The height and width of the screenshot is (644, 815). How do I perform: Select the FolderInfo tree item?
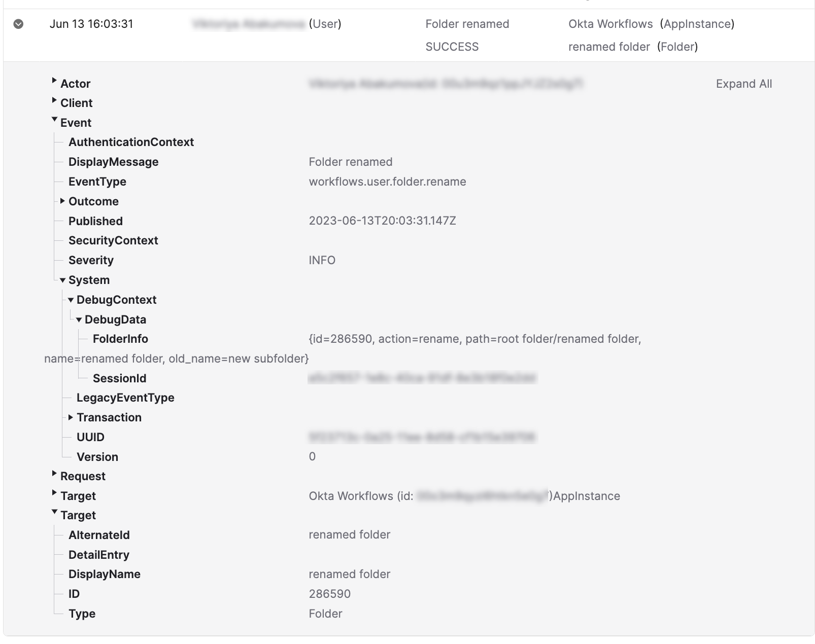120,339
